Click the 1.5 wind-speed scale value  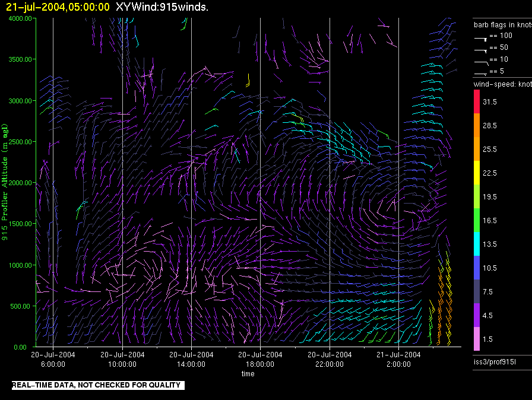(487, 339)
